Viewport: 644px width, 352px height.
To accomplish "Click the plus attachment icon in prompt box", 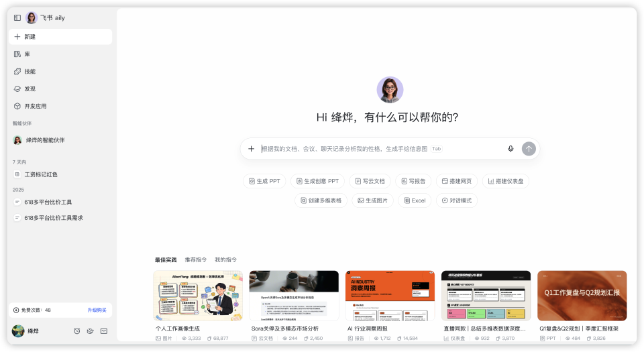I will (252, 149).
